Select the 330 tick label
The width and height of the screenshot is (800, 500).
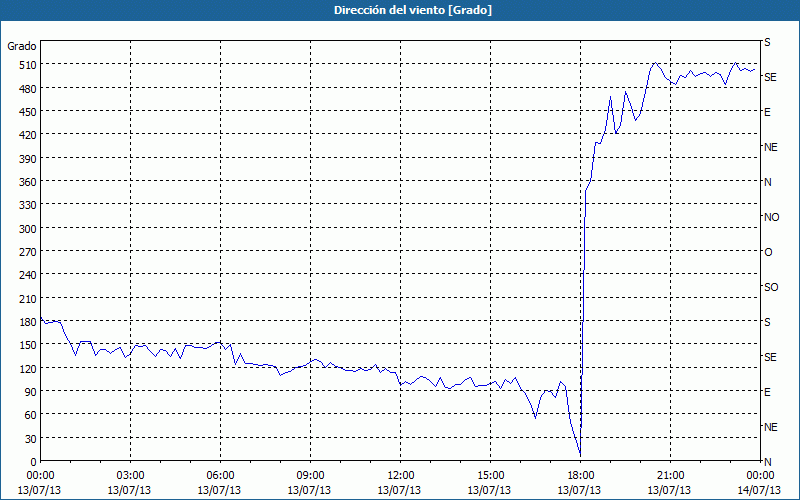(x=28, y=205)
